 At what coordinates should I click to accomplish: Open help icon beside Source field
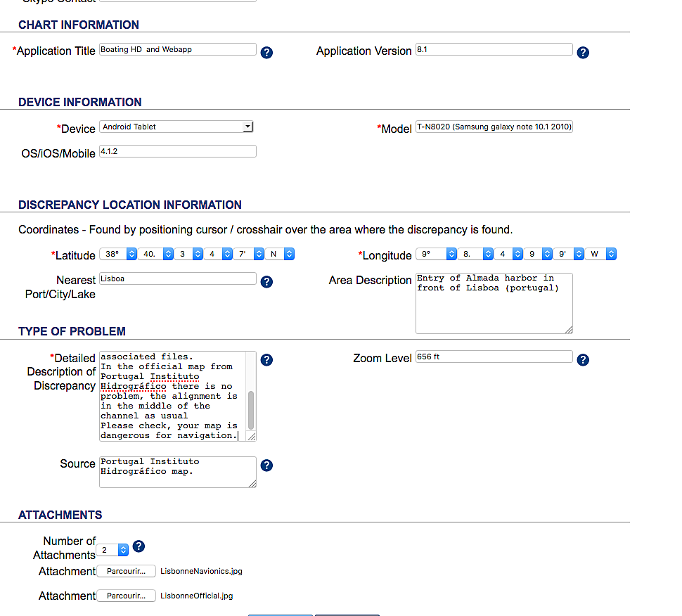point(266,466)
